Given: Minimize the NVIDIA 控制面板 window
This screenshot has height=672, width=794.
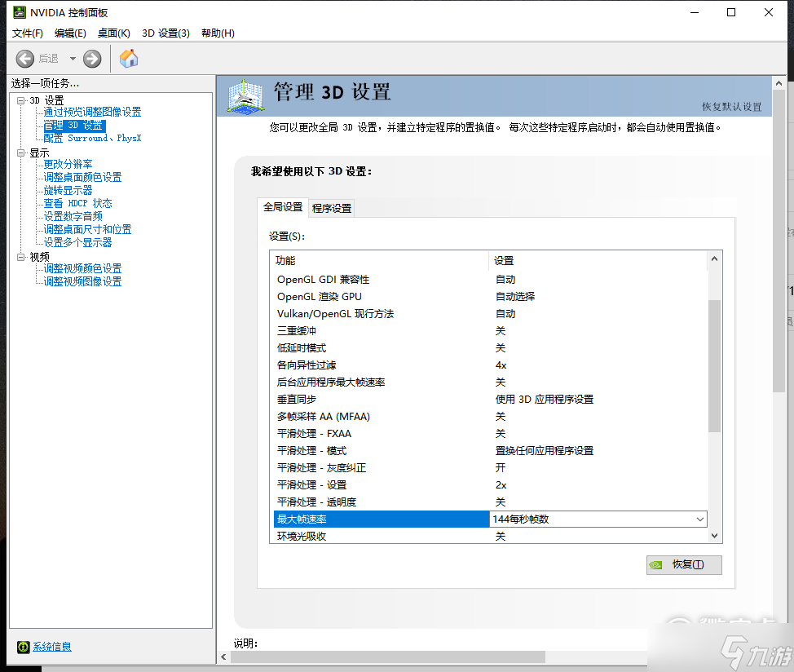Looking at the screenshot, I should [x=695, y=13].
